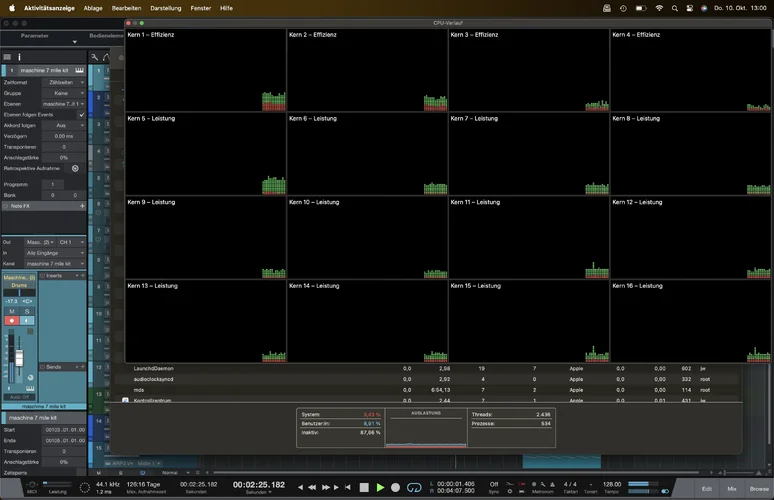Click the channel volume fader

coord(17,357)
